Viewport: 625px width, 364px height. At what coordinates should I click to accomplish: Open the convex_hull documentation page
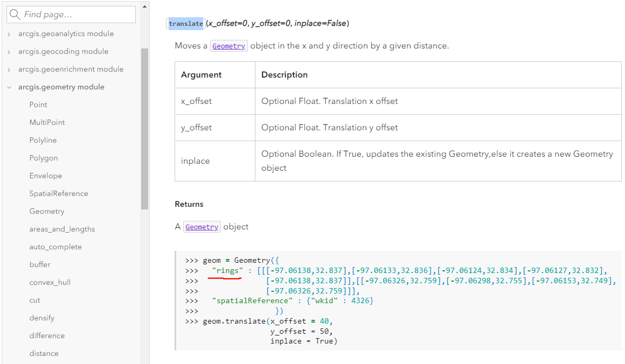click(x=50, y=282)
